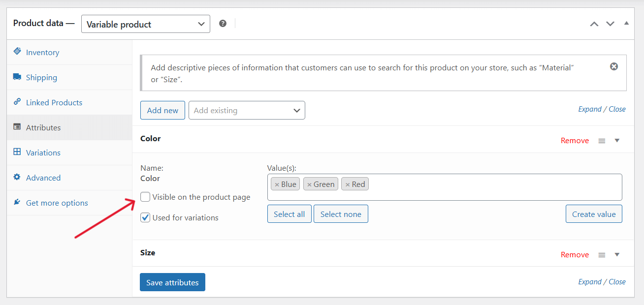644x305 pixels.
Task: Open the help tooltip beside product type
Action: (223, 23)
